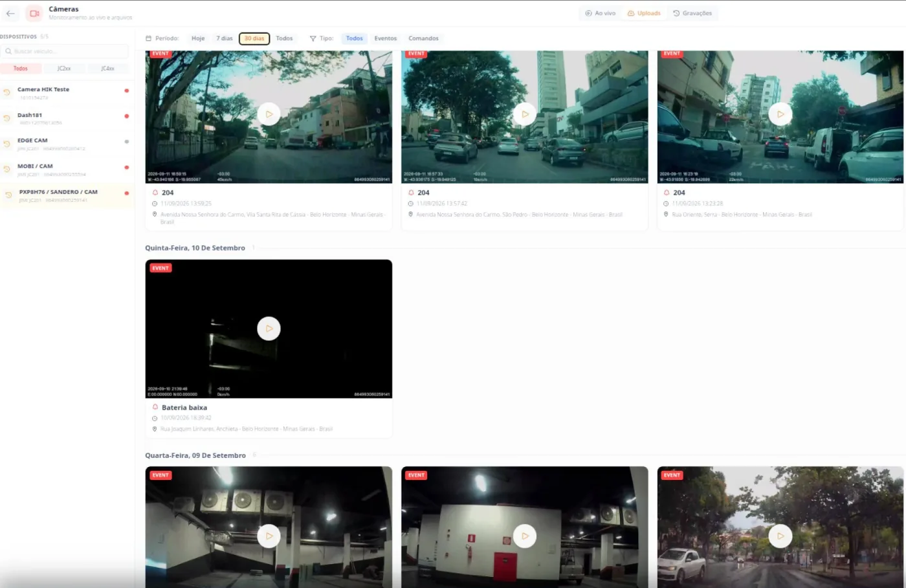Filter period to Hoje
The width and height of the screenshot is (906, 588).
pos(198,38)
